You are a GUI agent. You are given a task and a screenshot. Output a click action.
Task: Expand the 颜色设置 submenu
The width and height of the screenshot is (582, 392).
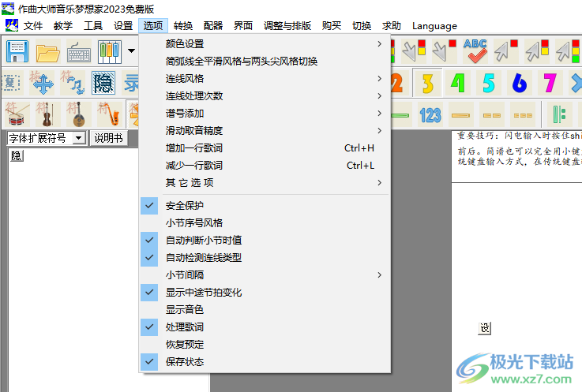point(265,43)
